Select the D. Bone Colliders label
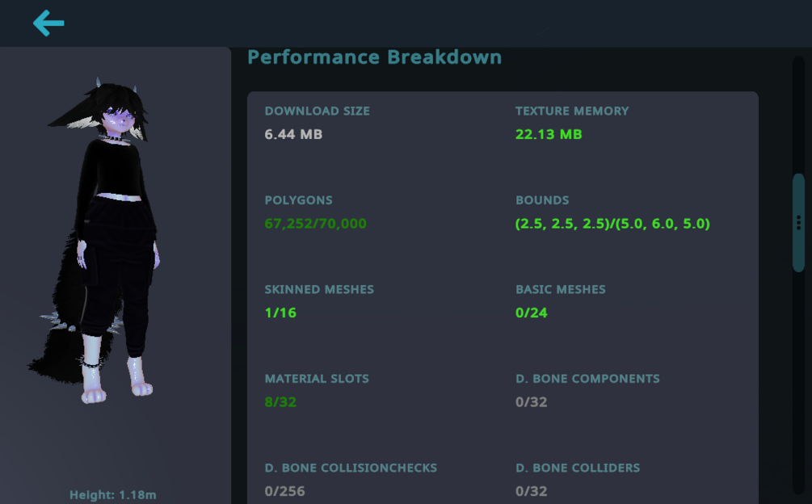812x504 pixels. click(577, 468)
